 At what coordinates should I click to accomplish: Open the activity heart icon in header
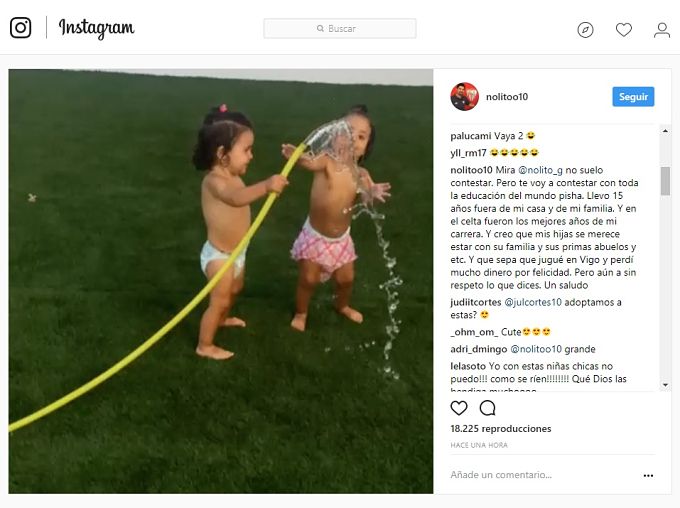[624, 29]
